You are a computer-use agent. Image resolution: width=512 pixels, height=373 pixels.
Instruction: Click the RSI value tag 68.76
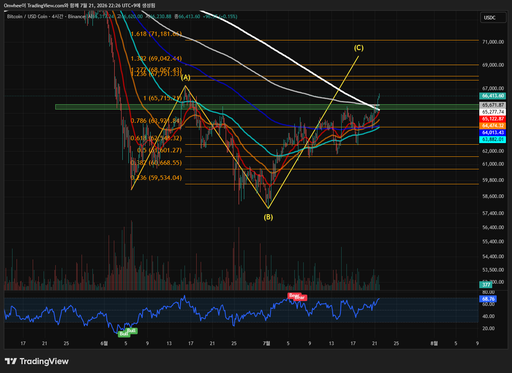coord(488,299)
